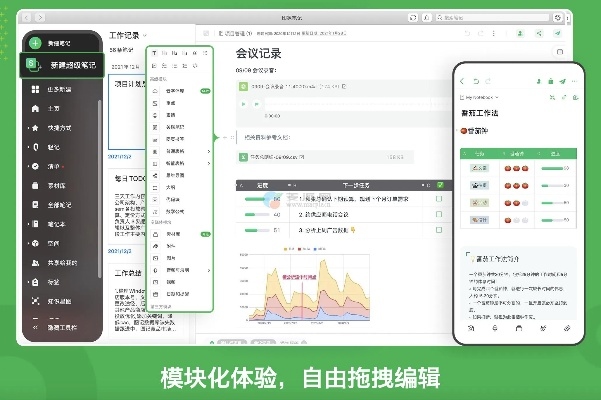Open 主页 home in the sidebar
The image size is (601, 400).
[x=53, y=108]
